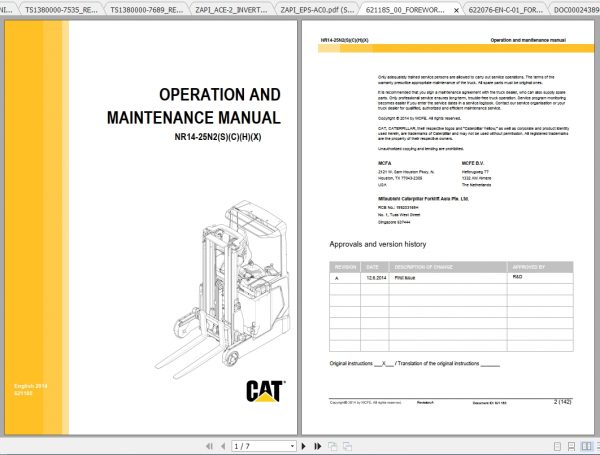The image size is (600, 455).
Task: Click the CAT logo on the cover
Action: (266, 391)
